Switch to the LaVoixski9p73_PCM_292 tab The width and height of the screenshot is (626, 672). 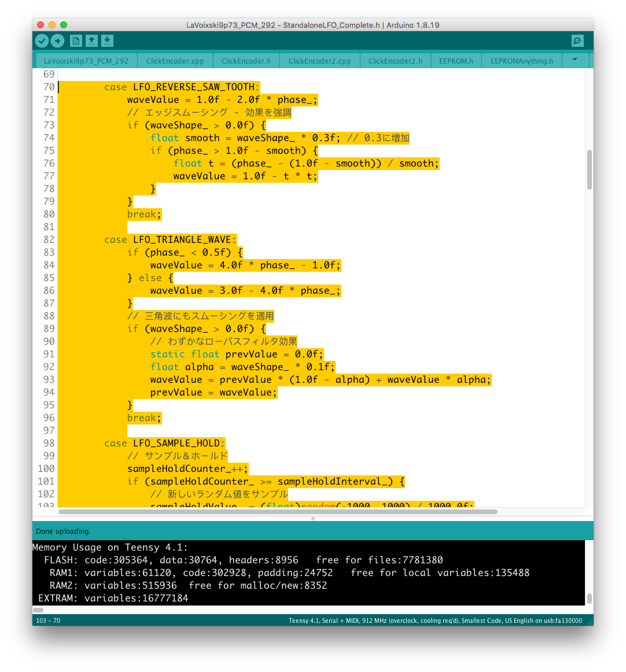tap(86, 61)
